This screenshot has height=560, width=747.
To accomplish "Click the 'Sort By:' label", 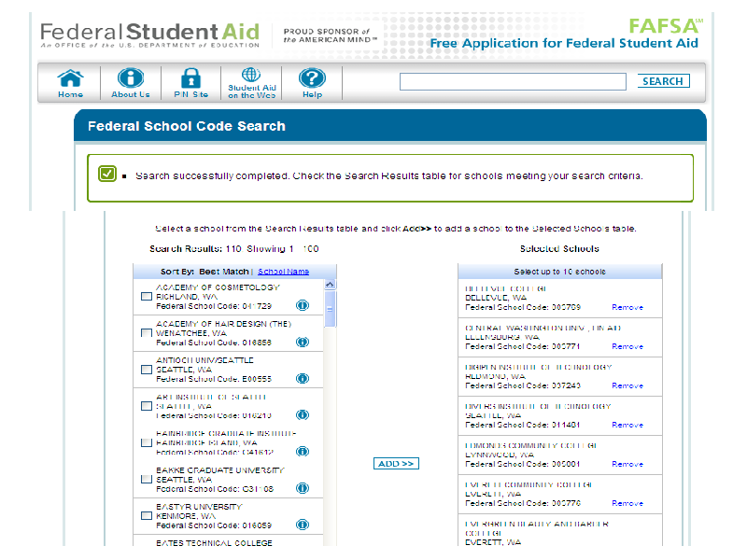I will tap(177, 272).
